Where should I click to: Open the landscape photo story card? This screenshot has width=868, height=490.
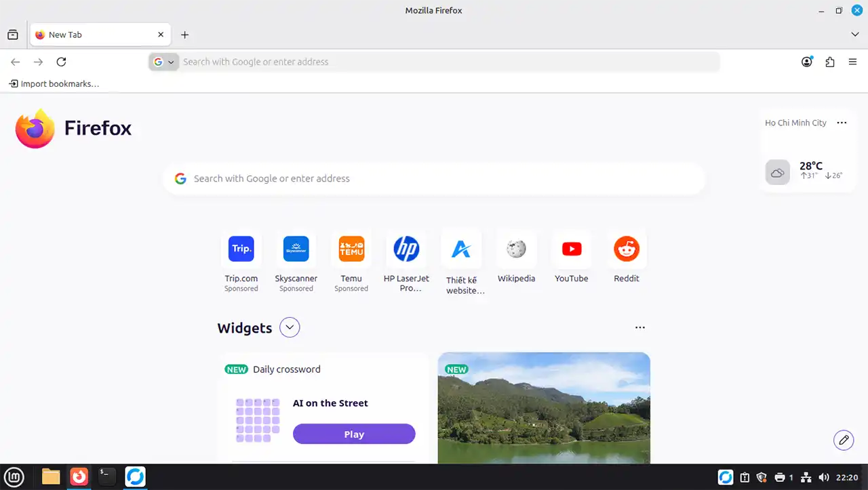click(544, 408)
